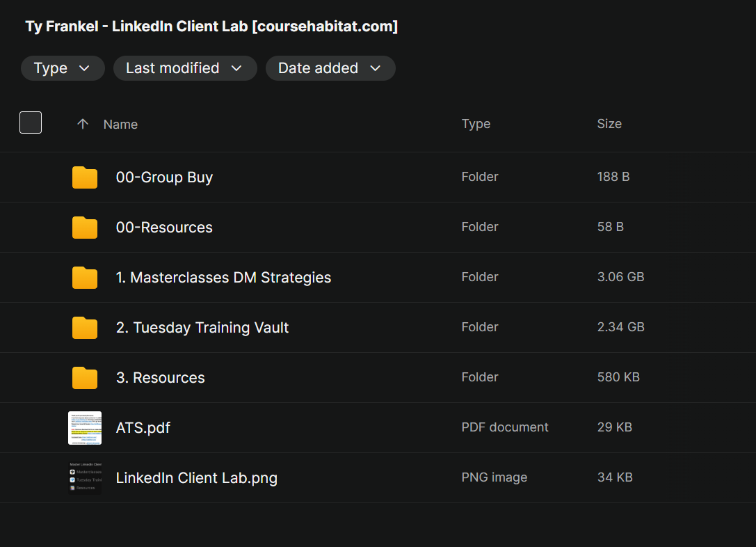Sort files by the Name column
Viewport: 756px width, 547px height.
(120, 125)
